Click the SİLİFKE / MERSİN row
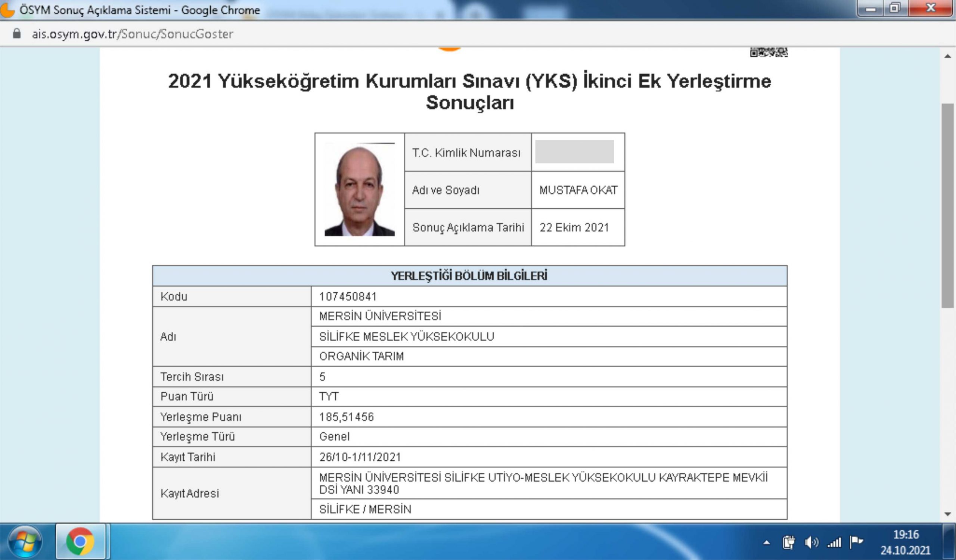The image size is (956, 560). [549, 509]
